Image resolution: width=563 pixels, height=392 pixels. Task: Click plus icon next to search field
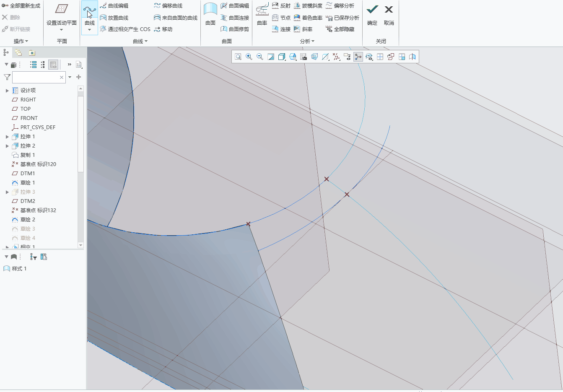click(x=78, y=77)
